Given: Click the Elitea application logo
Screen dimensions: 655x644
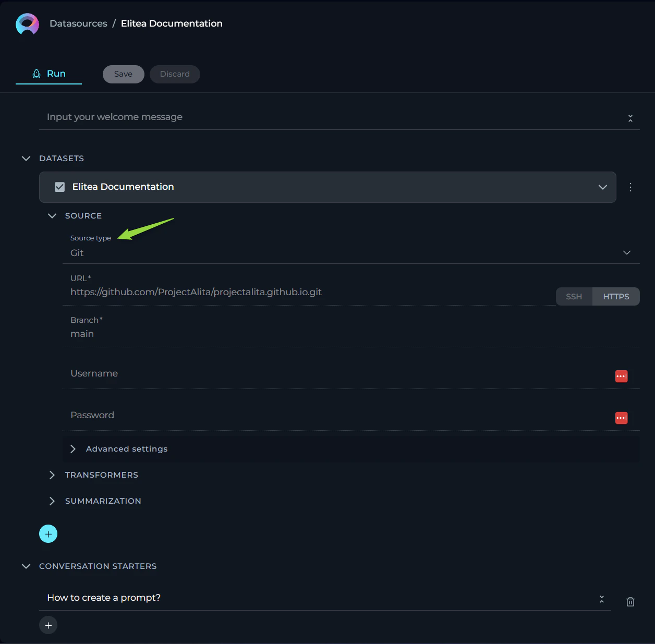Looking at the screenshot, I should click(27, 23).
